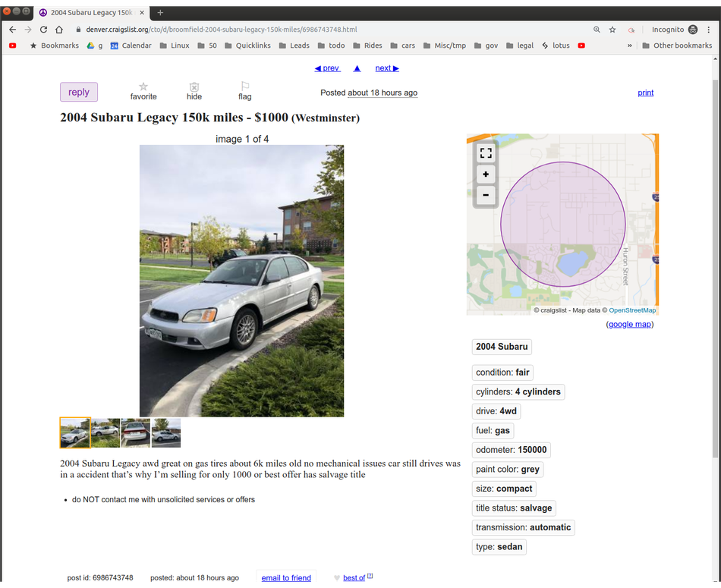Open a new browser tab
721x588 pixels.
[x=160, y=12]
